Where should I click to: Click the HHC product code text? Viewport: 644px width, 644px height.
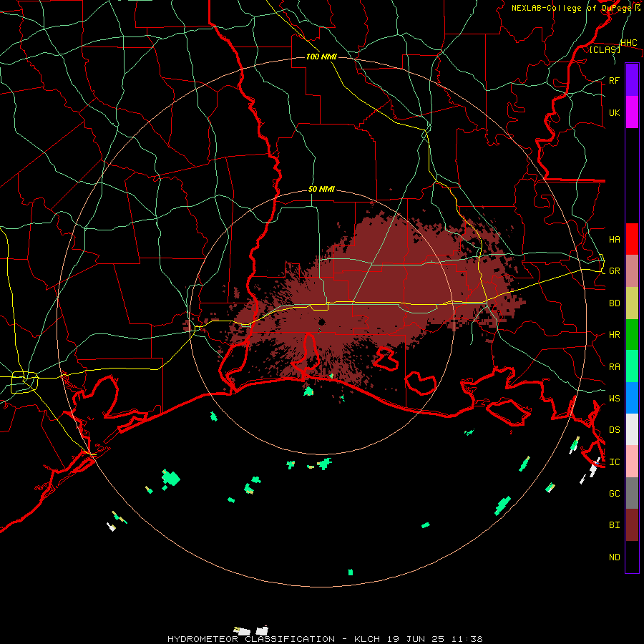pyautogui.click(x=628, y=43)
